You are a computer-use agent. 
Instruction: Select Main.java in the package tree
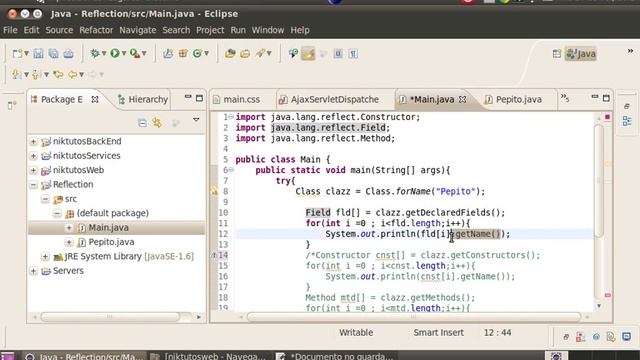[x=108, y=228]
